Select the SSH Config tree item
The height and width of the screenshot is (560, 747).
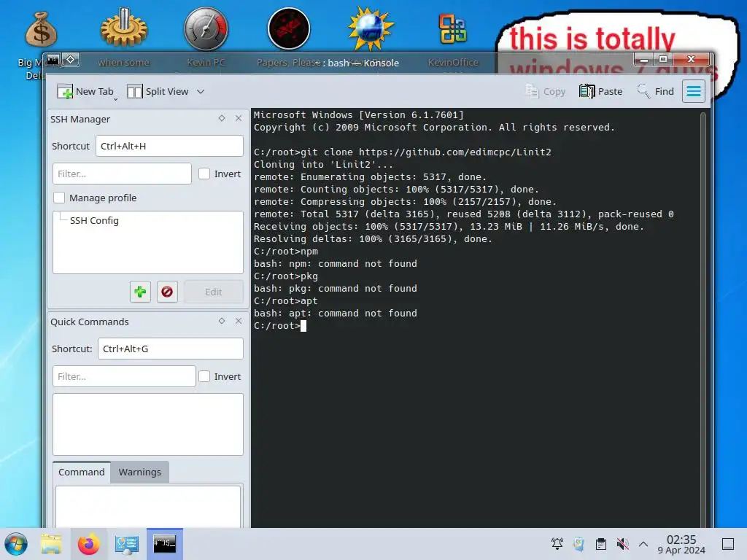pyautogui.click(x=94, y=220)
